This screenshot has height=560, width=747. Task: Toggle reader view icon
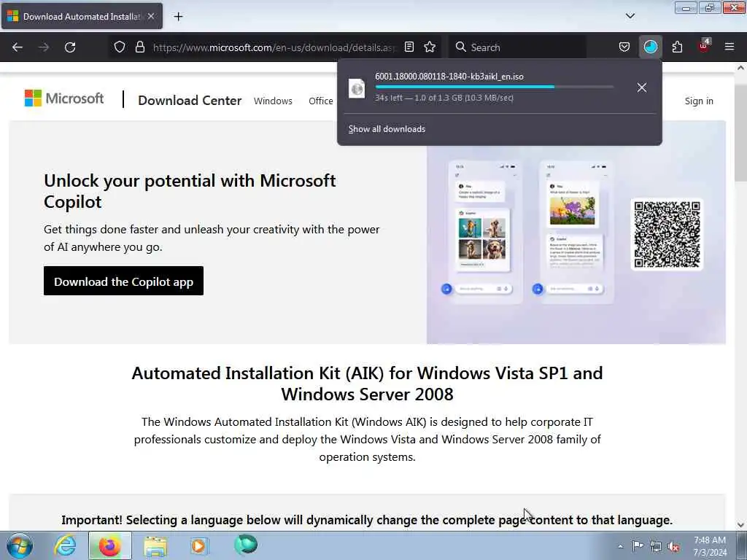coord(409,47)
